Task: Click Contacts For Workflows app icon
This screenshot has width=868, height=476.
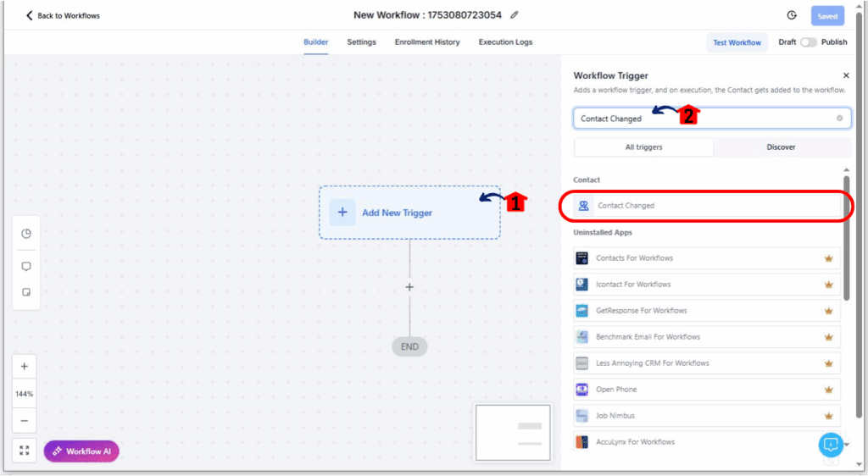Action: tap(581, 258)
